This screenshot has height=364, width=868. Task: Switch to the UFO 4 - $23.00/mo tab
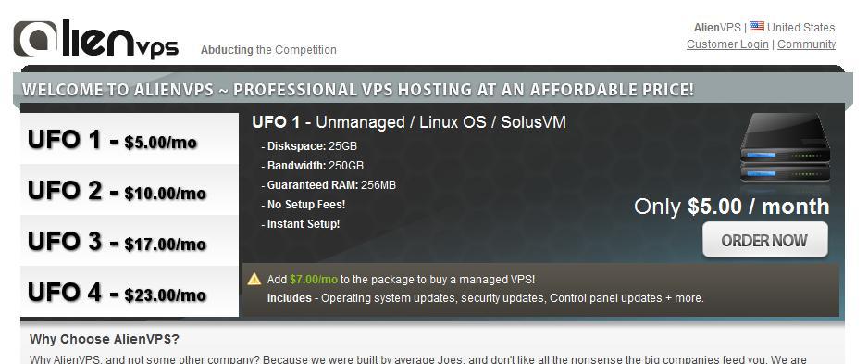point(130,292)
